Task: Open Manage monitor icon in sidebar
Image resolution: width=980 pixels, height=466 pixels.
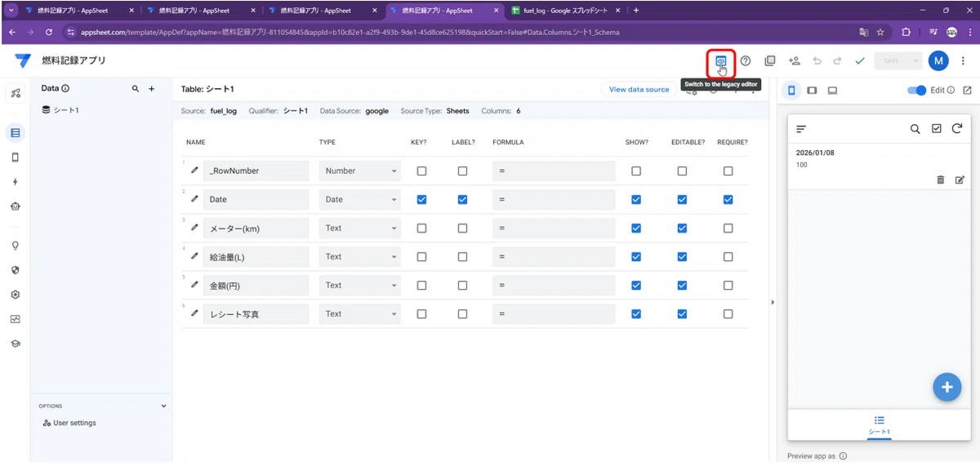Action: pyautogui.click(x=16, y=319)
